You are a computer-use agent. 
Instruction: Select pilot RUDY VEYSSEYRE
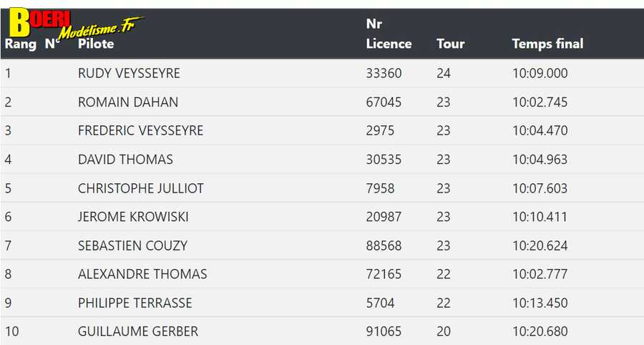click(129, 73)
